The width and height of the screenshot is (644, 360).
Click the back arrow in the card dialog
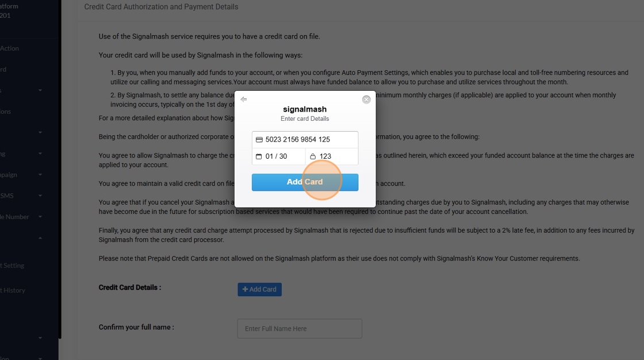pos(244,99)
